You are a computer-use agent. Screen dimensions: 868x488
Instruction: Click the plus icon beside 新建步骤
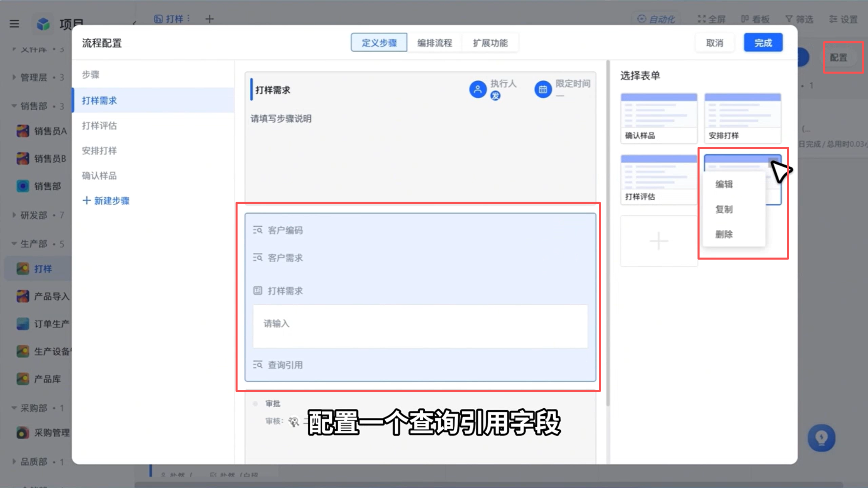[86, 200]
